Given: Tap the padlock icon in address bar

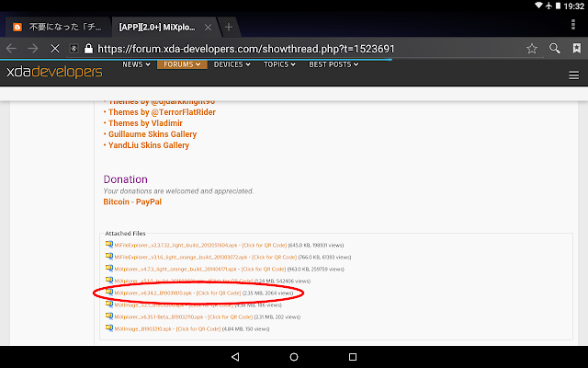Looking at the screenshot, I should (88, 49).
